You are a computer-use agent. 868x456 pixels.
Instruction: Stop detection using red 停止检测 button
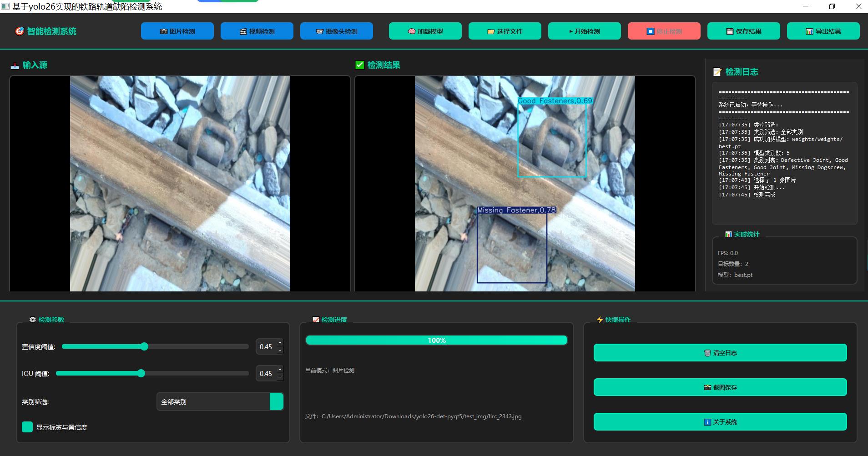pos(664,31)
